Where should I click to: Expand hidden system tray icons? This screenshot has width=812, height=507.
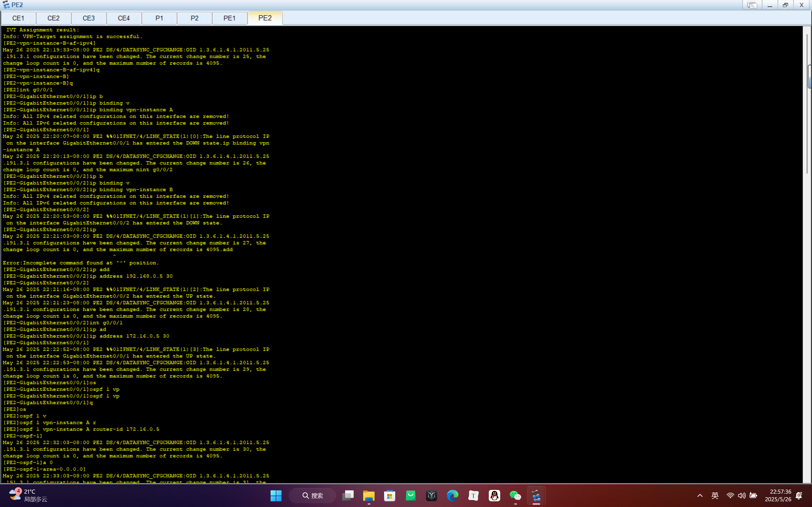(700, 496)
